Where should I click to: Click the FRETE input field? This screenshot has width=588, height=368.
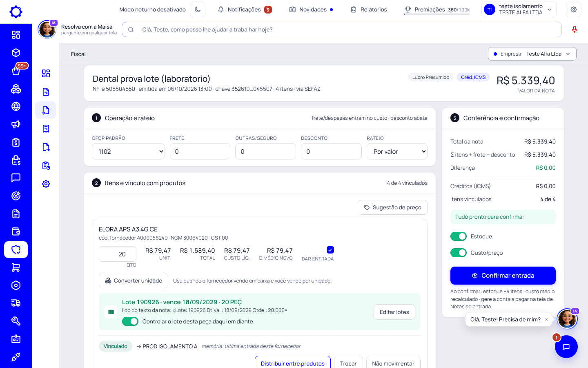coord(200,151)
